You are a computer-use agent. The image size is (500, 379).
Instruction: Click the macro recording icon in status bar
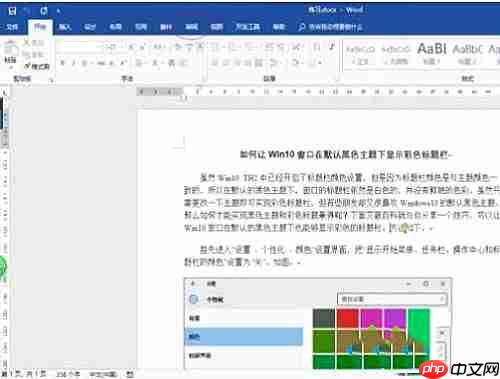(x=130, y=374)
